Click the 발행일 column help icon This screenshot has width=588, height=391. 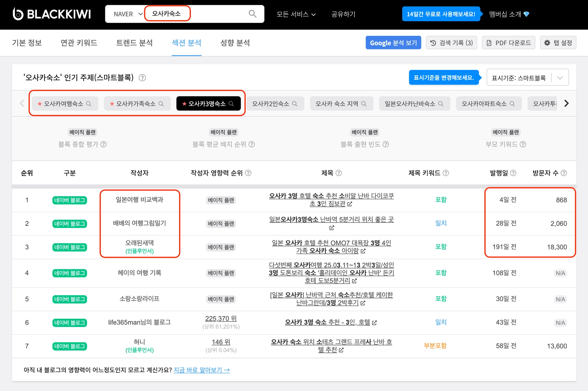click(x=513, y=173)
